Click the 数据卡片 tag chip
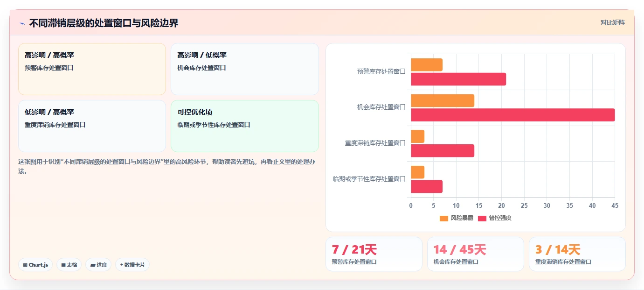Image resolution: width=644 pixels, height=290 pixels. click(132, 265)
